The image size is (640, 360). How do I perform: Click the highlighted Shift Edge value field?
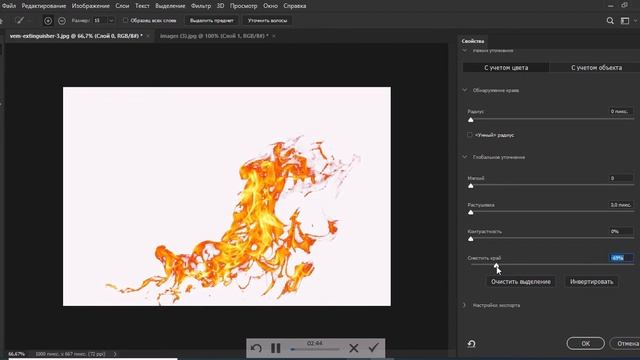pos(620,258)
